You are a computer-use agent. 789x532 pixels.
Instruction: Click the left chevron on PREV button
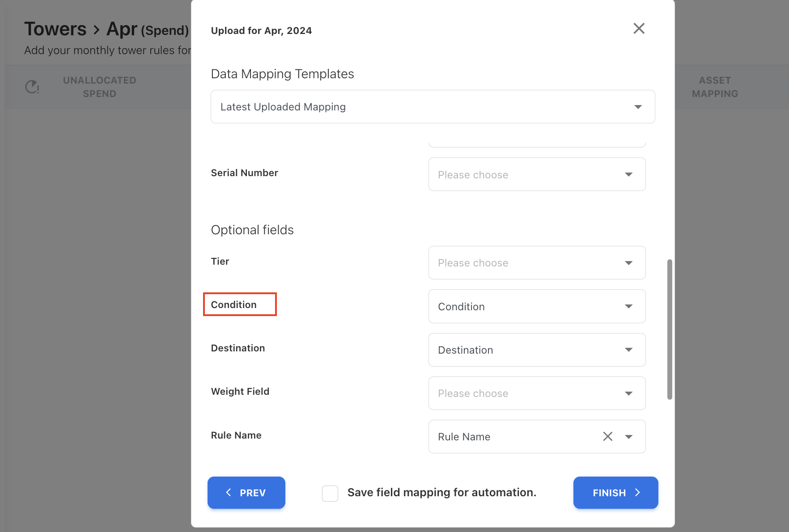229,492
